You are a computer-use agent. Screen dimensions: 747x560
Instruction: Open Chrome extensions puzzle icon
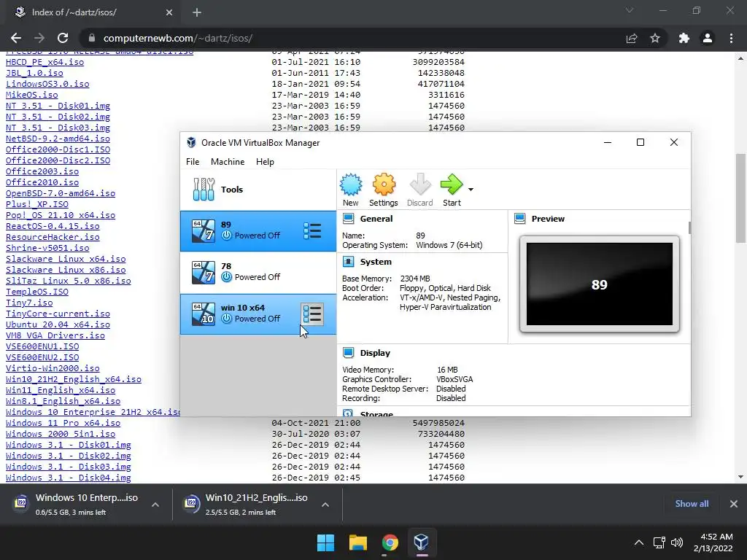tap(684, 38)
